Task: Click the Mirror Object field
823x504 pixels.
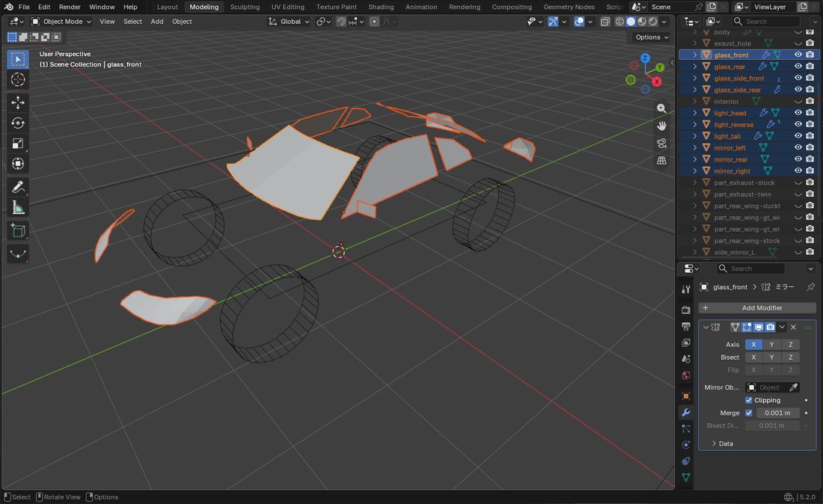Action: click(766, 387)
